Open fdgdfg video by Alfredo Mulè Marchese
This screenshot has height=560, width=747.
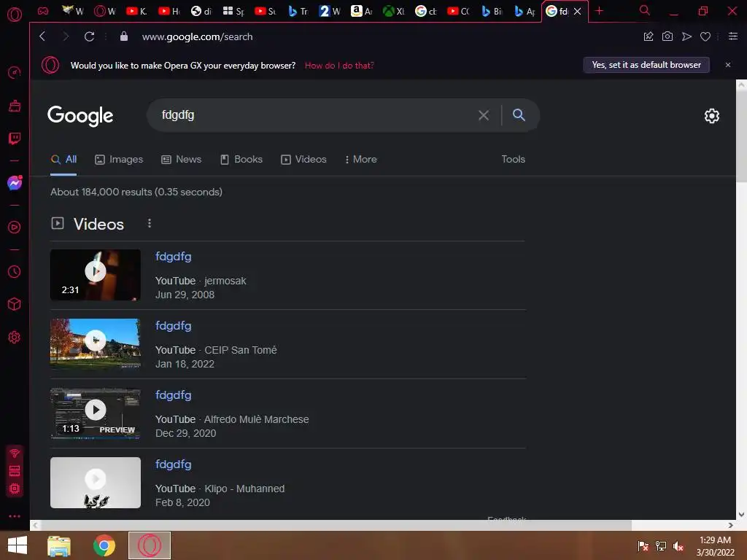pos(174,395)
